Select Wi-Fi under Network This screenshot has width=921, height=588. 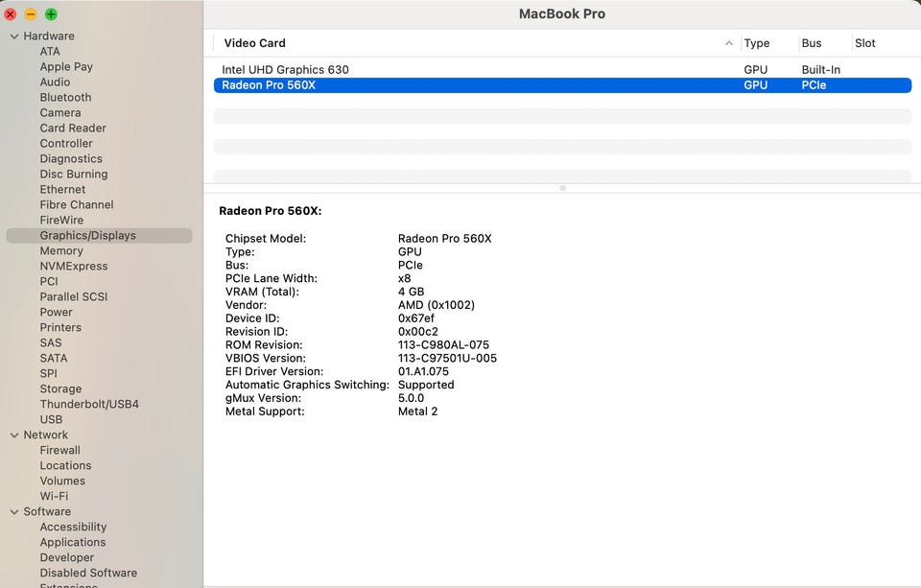pyautogui.click(x=54, y=496)
